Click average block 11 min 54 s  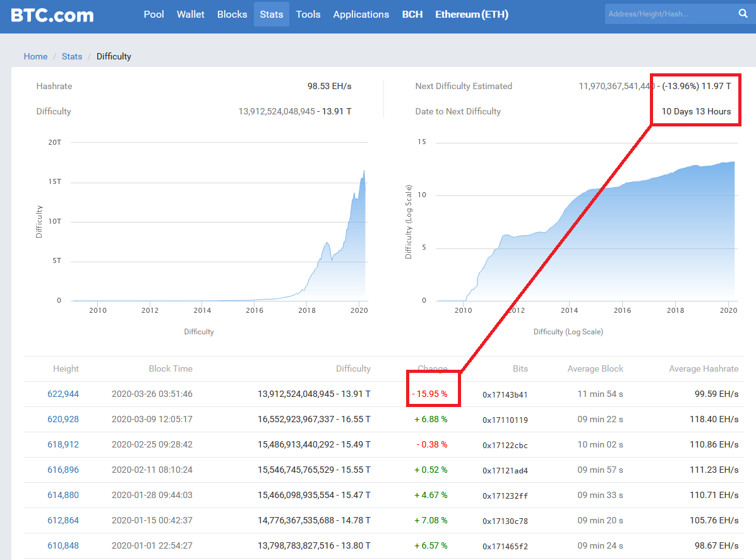600,394
